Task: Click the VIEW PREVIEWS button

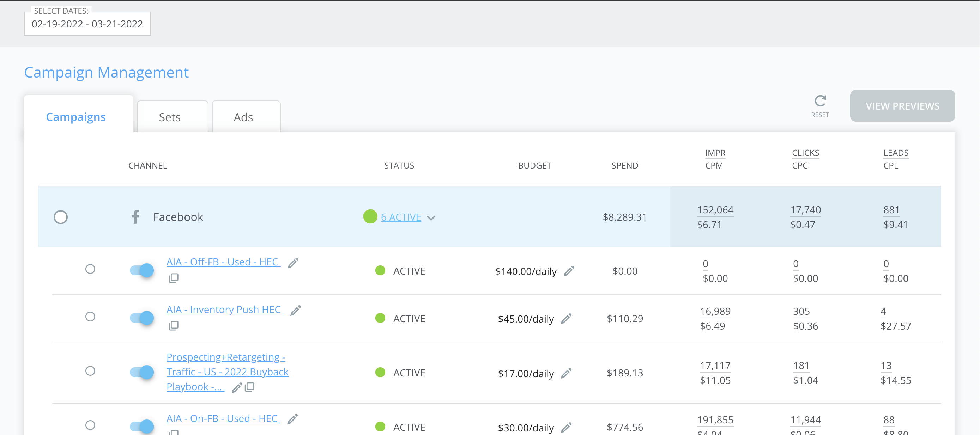Action: click(902, 106)
